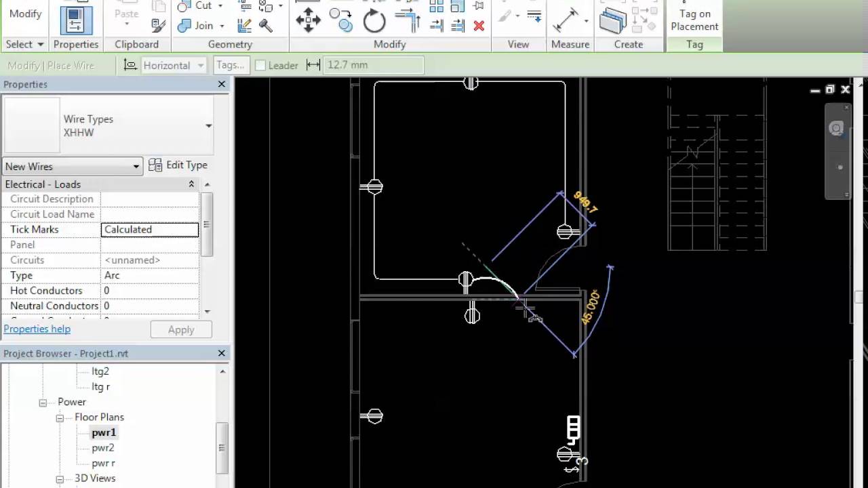
Task: Select the Measure tool icon
Action: click(x=565, y=20)
